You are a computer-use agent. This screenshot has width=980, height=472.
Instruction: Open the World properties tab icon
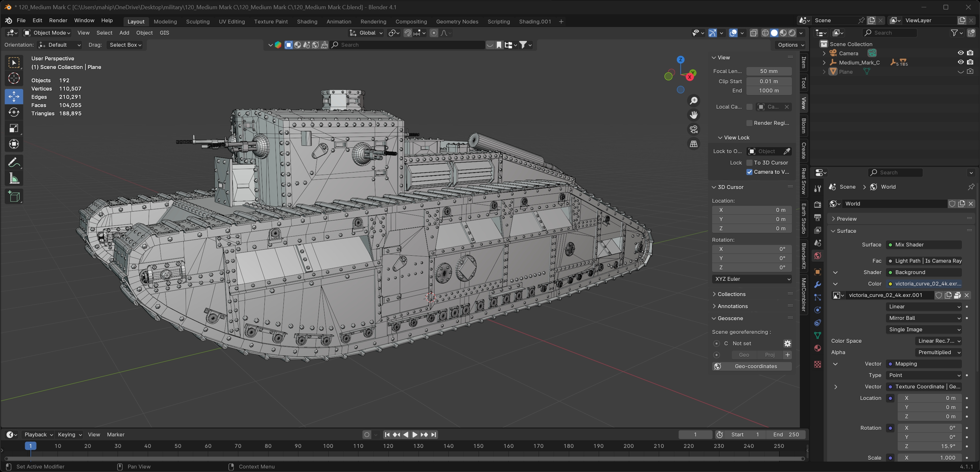point(817,256)
